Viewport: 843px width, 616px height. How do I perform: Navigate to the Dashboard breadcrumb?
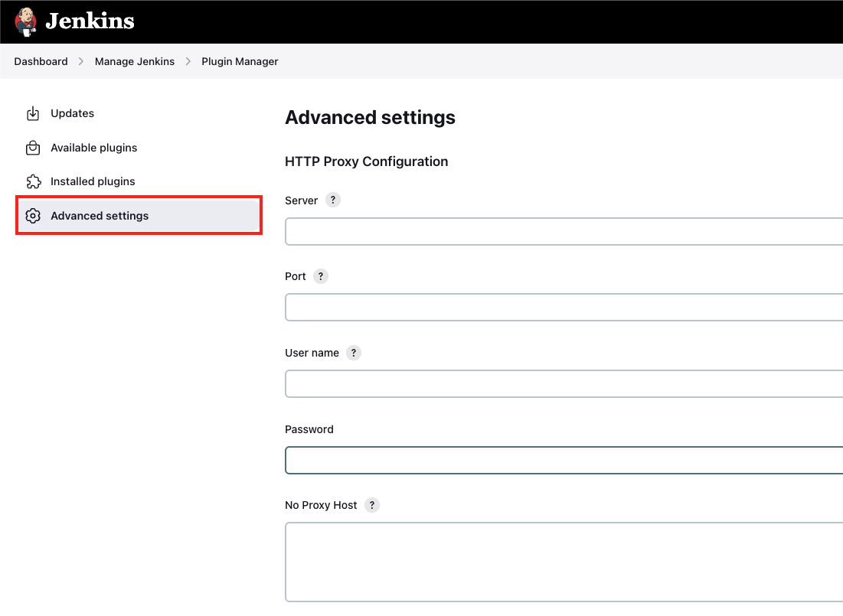41,61
